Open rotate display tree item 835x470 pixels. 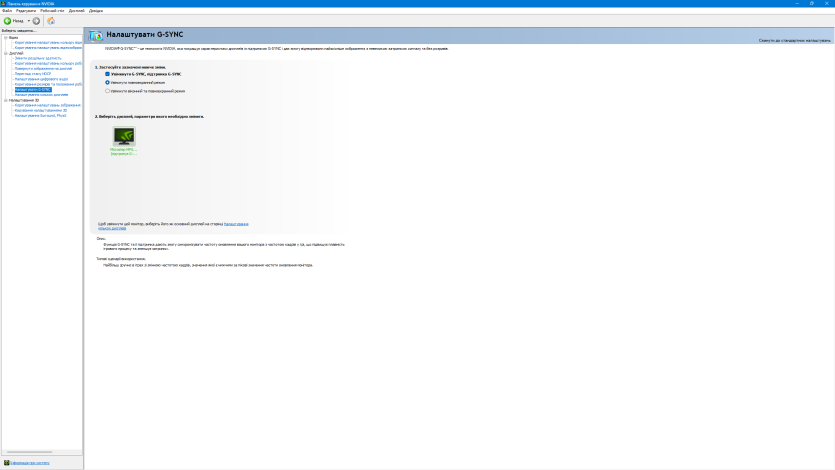pyautogui.click(x=43, y=69)
